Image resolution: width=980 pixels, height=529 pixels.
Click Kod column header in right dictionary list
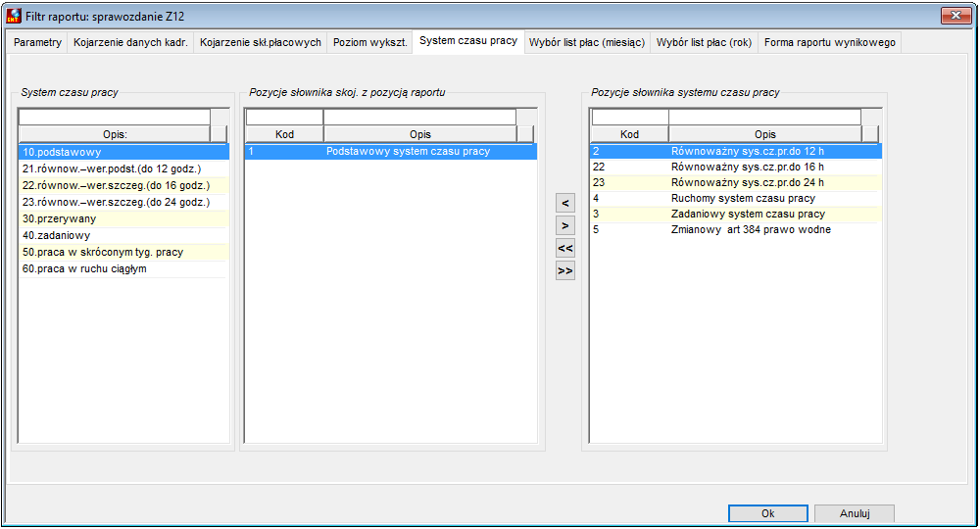pyautogui.click(x=629, y=134)
